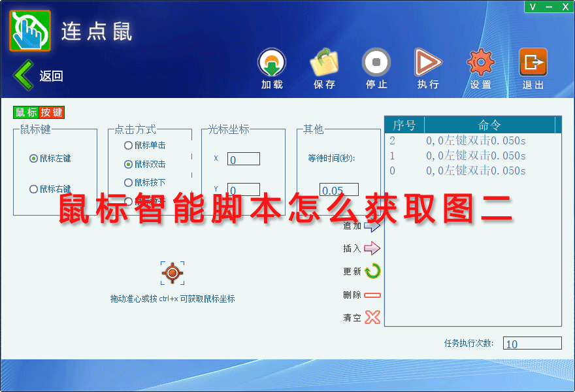Click the crosshair coordinate picker icon

point(172,273)
